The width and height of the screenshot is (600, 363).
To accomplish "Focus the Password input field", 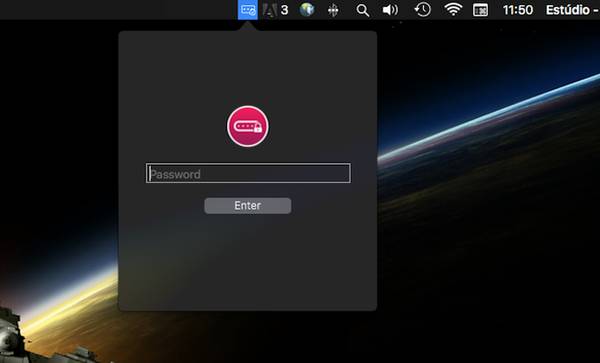I will [248, 173].
